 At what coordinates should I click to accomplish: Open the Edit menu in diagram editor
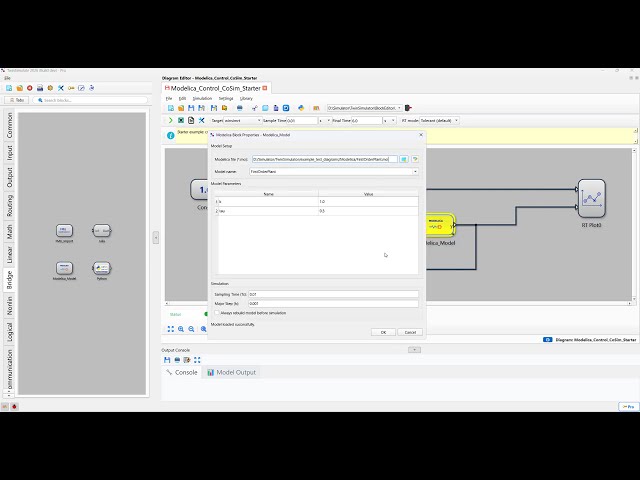pyautogui.click(x=182, y=98)
